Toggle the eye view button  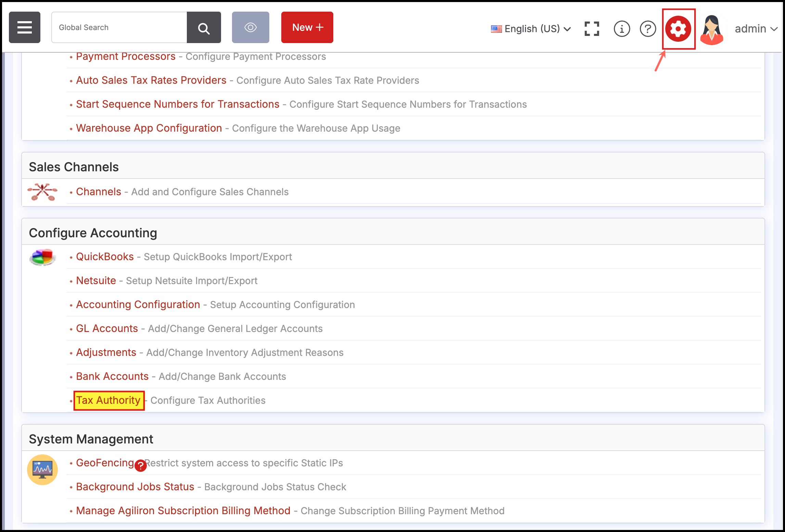click(x=250, y=27)
